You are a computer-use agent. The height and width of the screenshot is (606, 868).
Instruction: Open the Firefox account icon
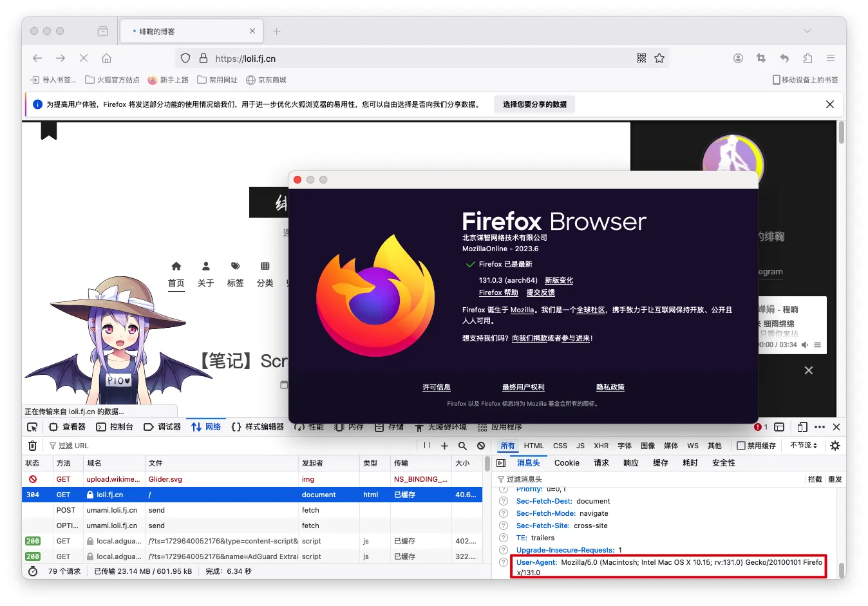coord(738,59)
